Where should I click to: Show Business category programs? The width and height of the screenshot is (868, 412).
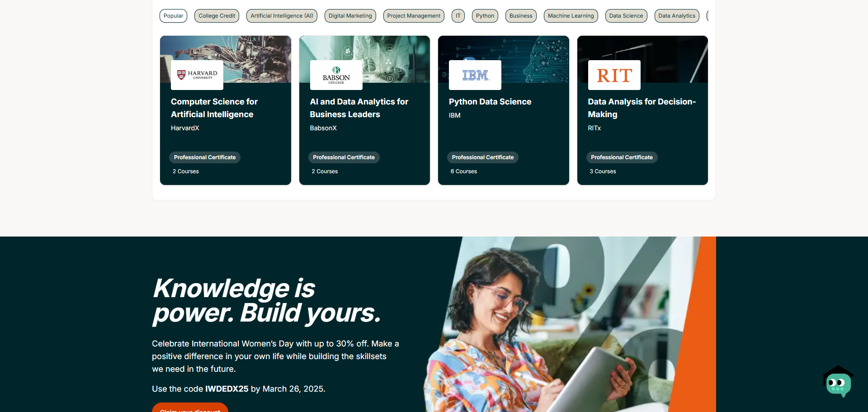(521, 16)
